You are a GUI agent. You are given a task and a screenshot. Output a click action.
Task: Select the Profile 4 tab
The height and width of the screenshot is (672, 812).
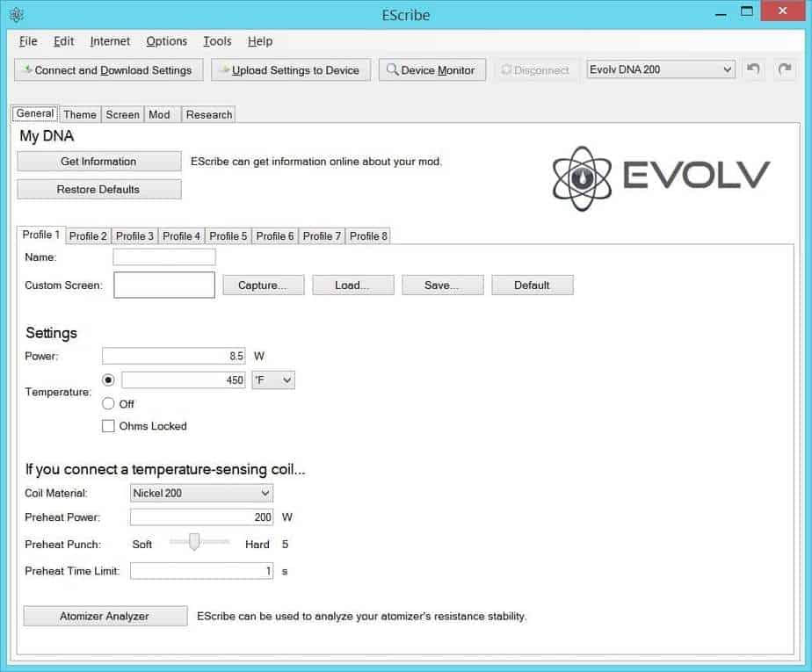point(181,236)
